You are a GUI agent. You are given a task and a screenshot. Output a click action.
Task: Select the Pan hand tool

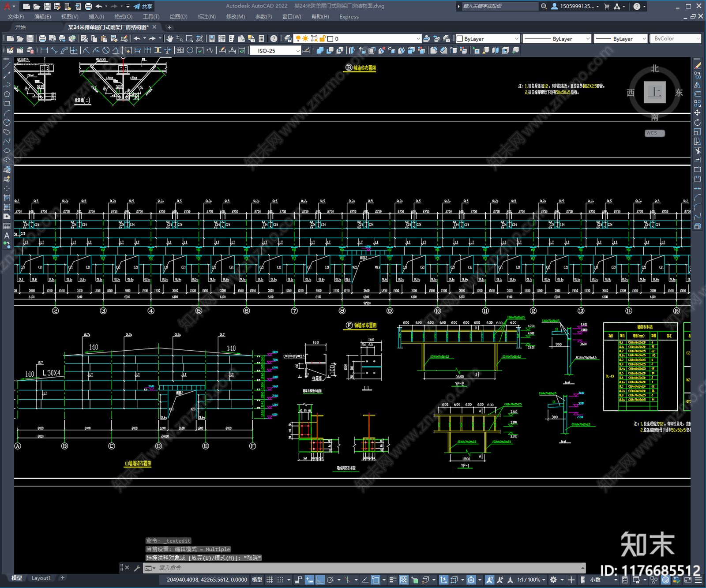click(x=170, y=39)
